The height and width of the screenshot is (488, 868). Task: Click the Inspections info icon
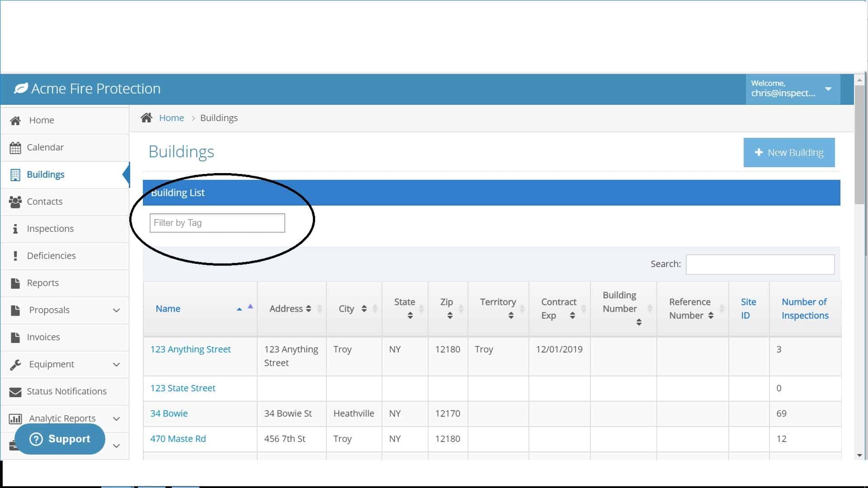pyautogui.click(x=15, y=229)
